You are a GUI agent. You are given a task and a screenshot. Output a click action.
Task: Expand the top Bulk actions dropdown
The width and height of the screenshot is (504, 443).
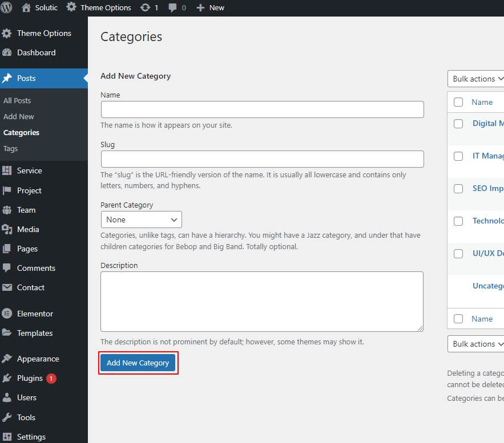pyautogui.click(x=477, y=79)
